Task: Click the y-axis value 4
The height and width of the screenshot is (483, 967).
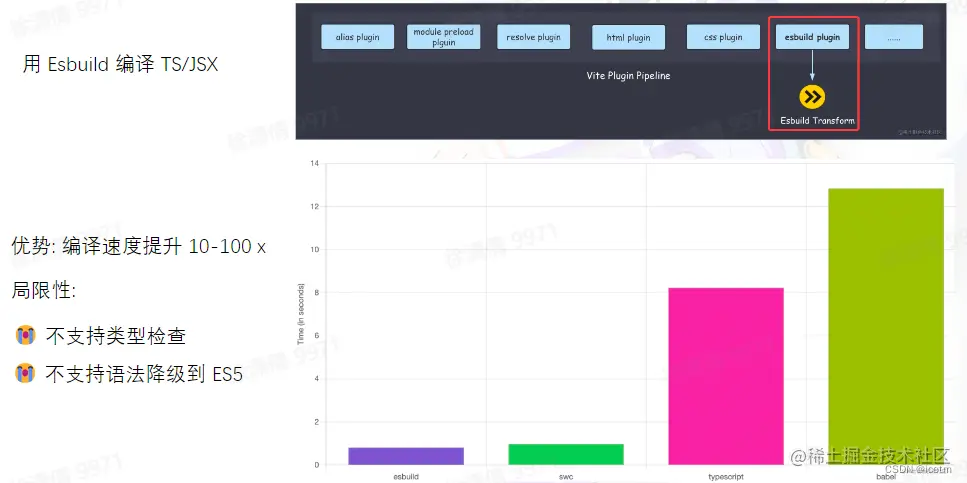Action: pos(316,379)
